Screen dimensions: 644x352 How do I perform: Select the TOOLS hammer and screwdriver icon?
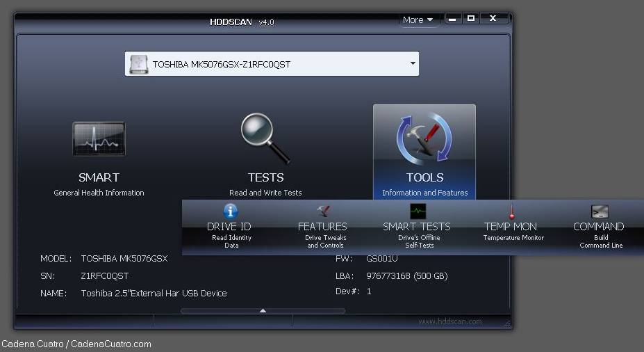[x=424, y=138]
